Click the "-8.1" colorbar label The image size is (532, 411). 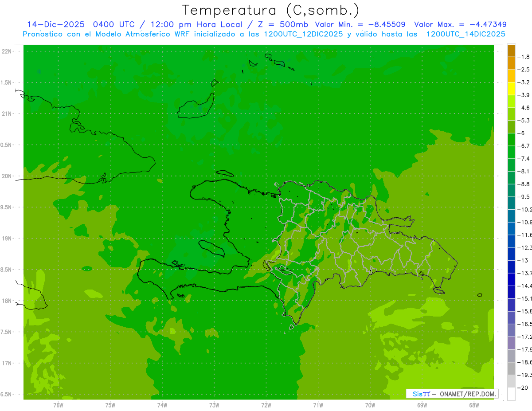pos(524,171)
